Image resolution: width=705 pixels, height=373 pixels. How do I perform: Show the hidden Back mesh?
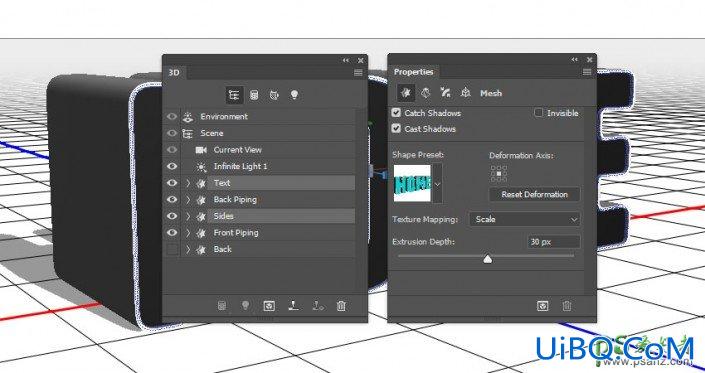pos(172,249)
